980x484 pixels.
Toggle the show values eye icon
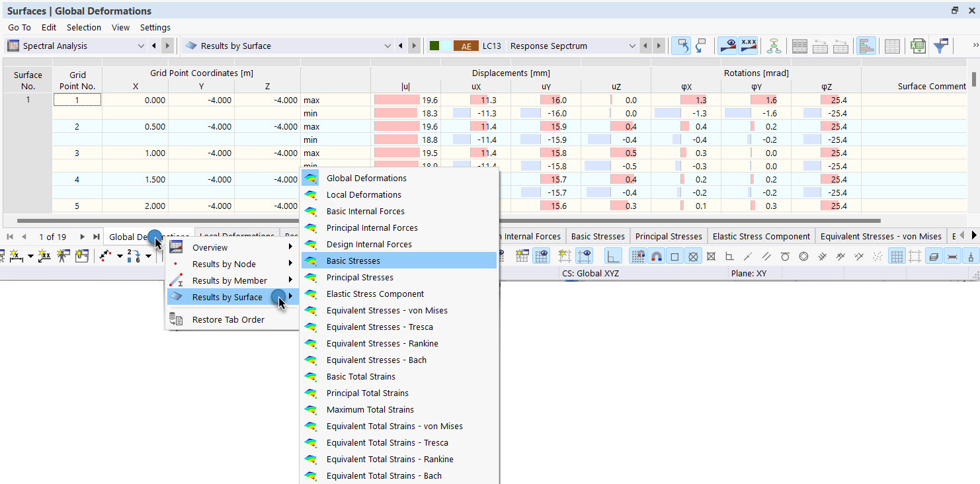coord(728,46)
